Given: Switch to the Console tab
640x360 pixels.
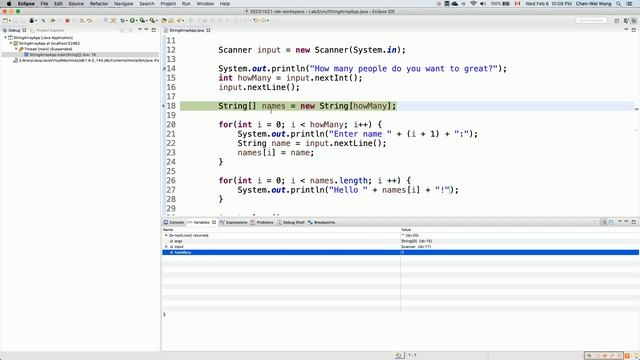Looking at the screenshot, I should click(x=174, y=222).
